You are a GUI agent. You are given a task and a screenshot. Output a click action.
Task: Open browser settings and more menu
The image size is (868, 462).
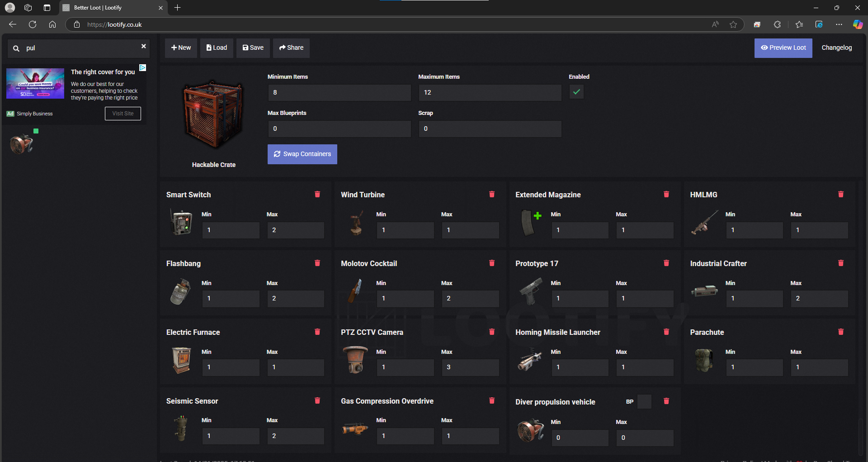(x=839, y=24)
